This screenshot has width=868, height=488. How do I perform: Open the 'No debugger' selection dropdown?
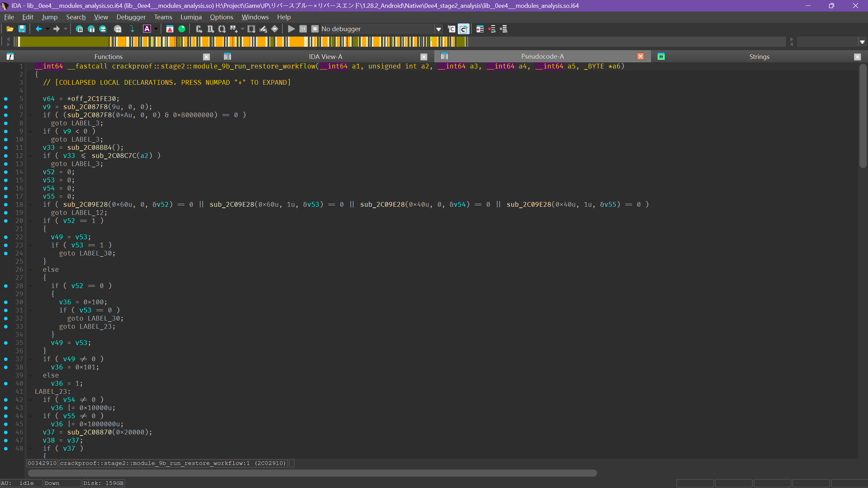click(x=438, y=29)
